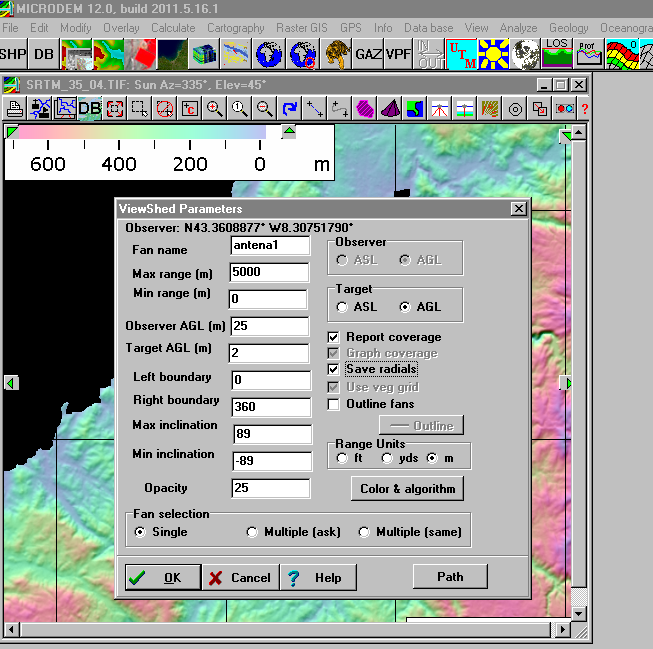Click the horizontal scrollbar right arrow
Screen dimensions: 653x649
[562, 629]
